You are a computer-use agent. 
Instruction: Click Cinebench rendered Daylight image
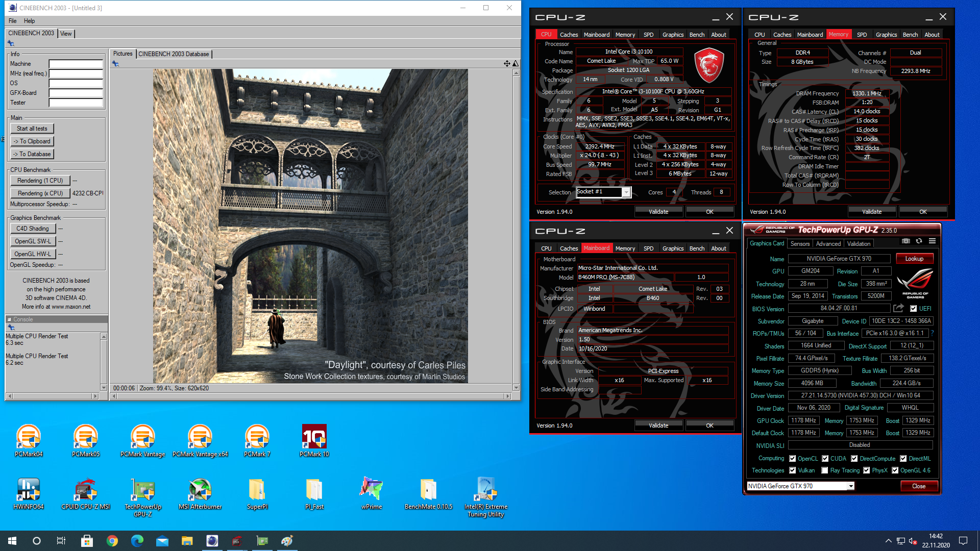pyautogui.click(x=310, y=226)
